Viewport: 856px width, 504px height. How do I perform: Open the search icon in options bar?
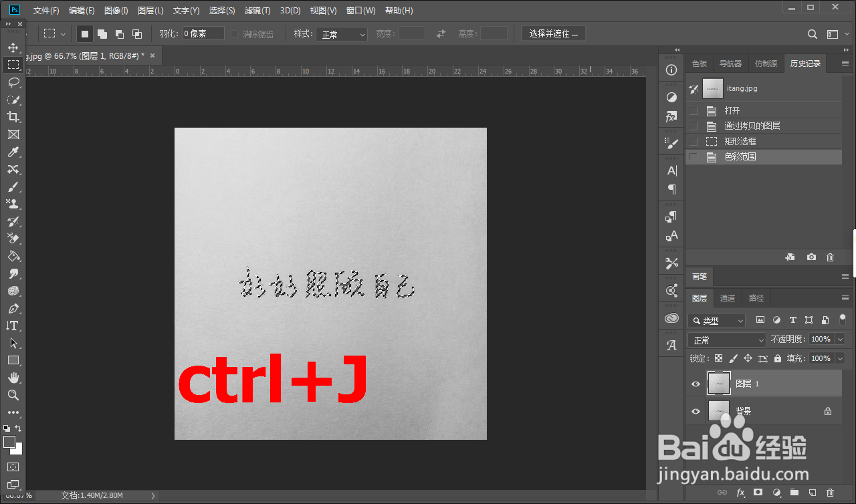pyautogui.click(x=813, y=33)
